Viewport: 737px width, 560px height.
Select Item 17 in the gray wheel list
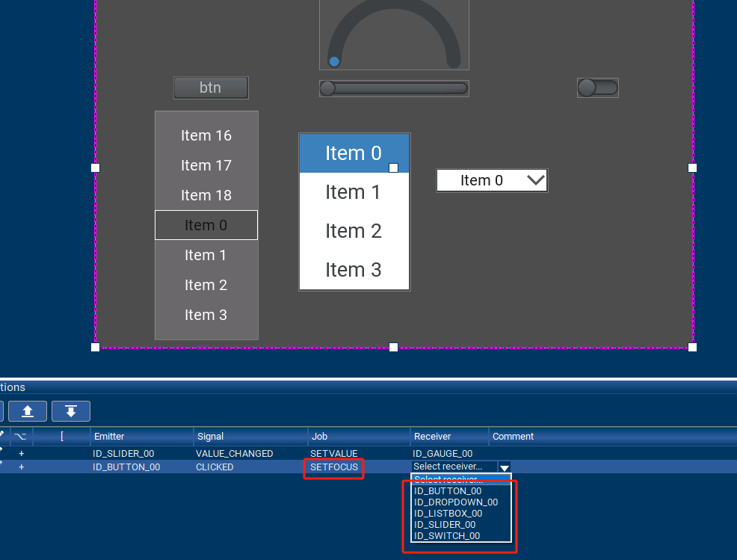[x=206, y=165]
